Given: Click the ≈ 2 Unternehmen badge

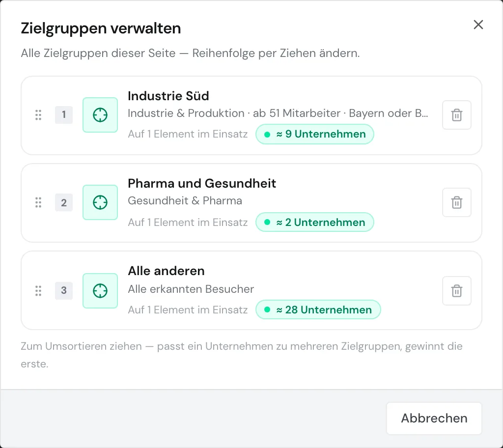Looking at the screenshot, I should coord(315,222).
